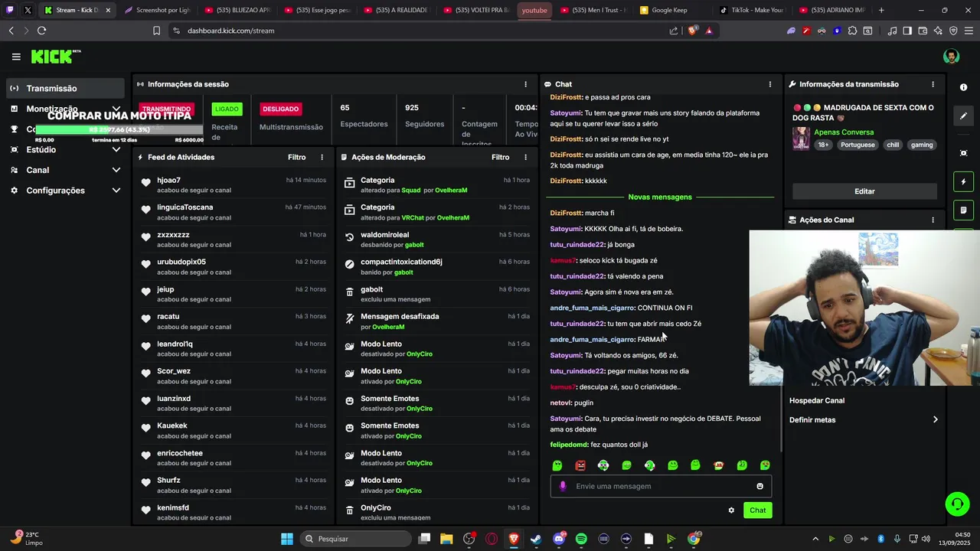Switch to the Screenshot por Lightshot tab
980x551 pixels.
[x=157, y=10]
